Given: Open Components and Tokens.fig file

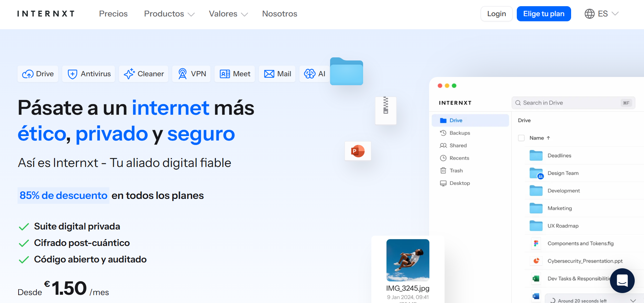Looking at the screenshot, I should pyautogui.click(x=585, y=243).
